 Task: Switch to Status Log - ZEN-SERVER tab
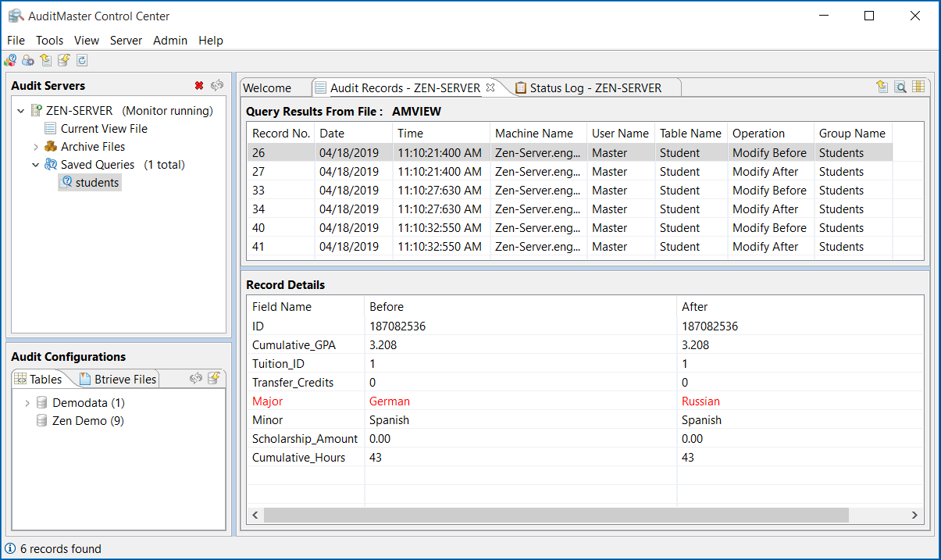click(x=595, y=88)
